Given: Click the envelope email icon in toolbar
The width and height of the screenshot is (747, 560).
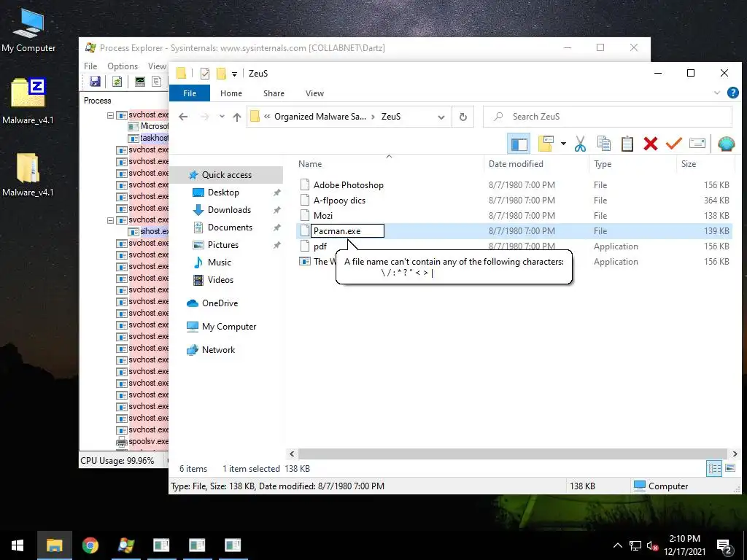Looking at the screenshot, I should pyautogui.click(x=697, y=144).
